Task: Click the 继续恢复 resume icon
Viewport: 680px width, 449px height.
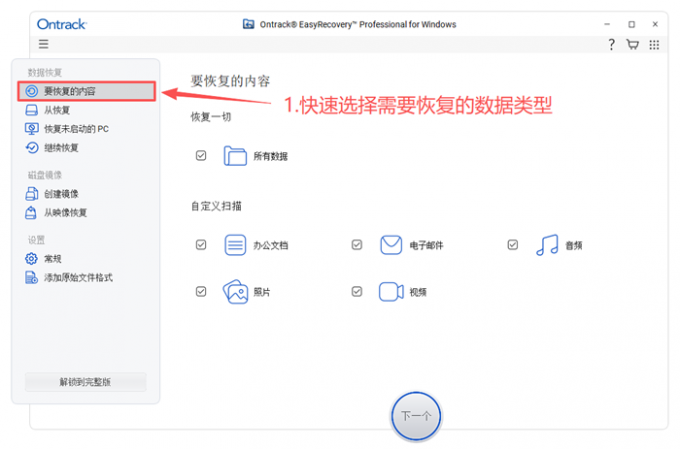Action: pyautogui.click(x=32, y=147)
